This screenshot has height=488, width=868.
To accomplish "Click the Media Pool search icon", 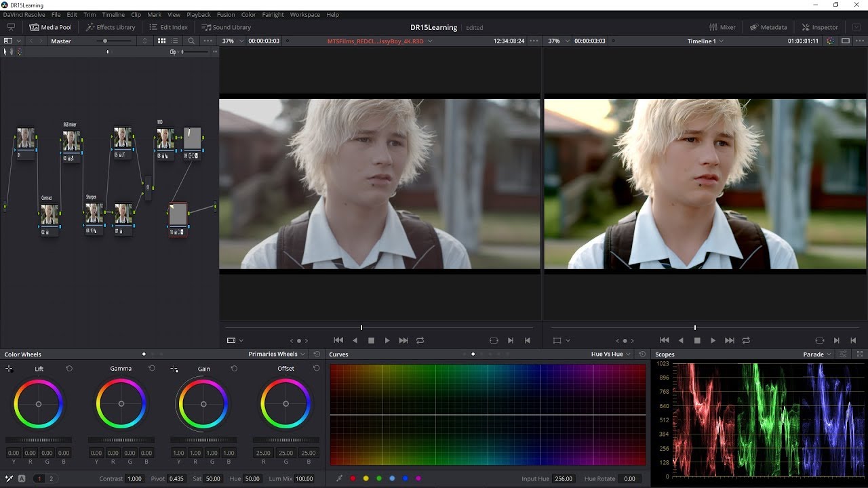I will (191, 41).
